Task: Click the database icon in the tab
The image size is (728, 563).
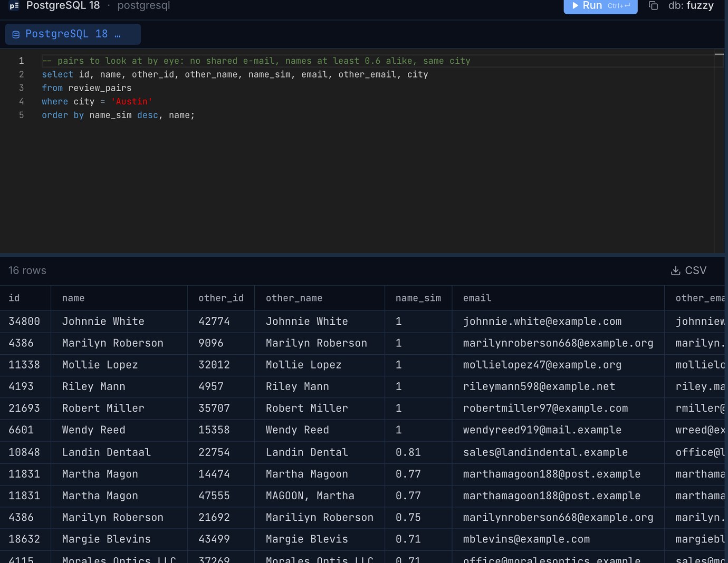Action: pos(16,34)
